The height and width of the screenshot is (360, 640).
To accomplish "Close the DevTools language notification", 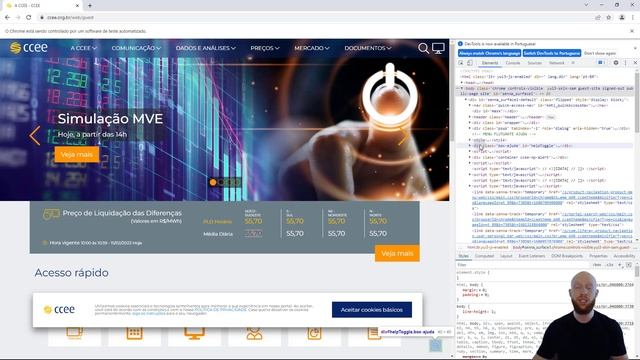I will [635, 48].
